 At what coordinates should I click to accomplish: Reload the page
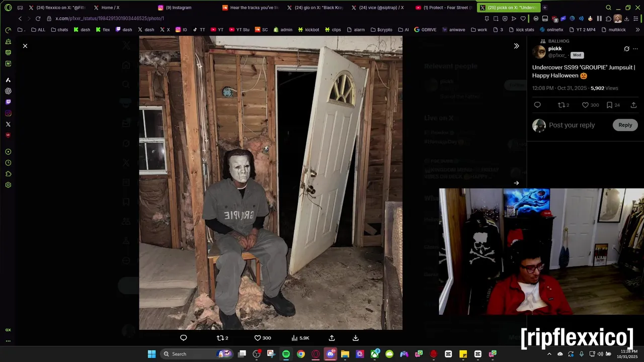pyautogui.click(x=38, y=19)
